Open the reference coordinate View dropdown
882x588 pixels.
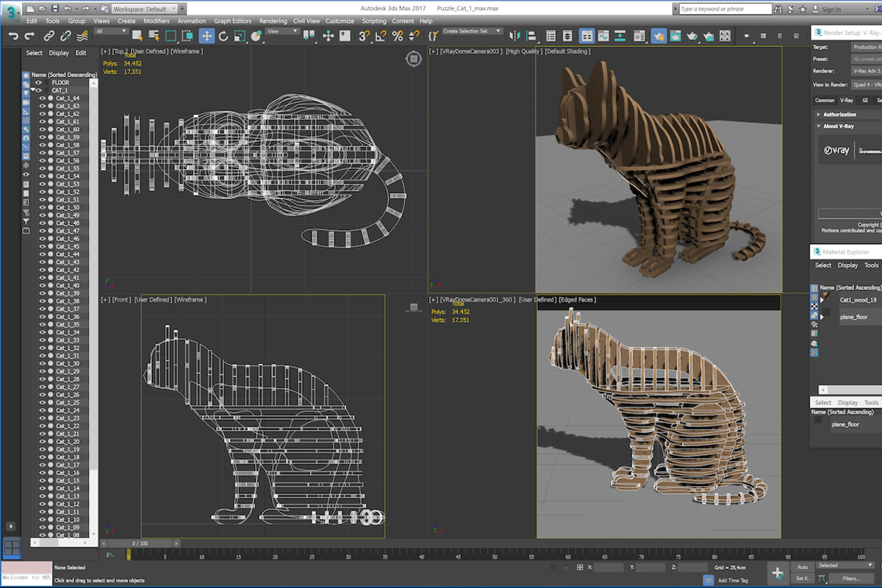coord(284,31)
